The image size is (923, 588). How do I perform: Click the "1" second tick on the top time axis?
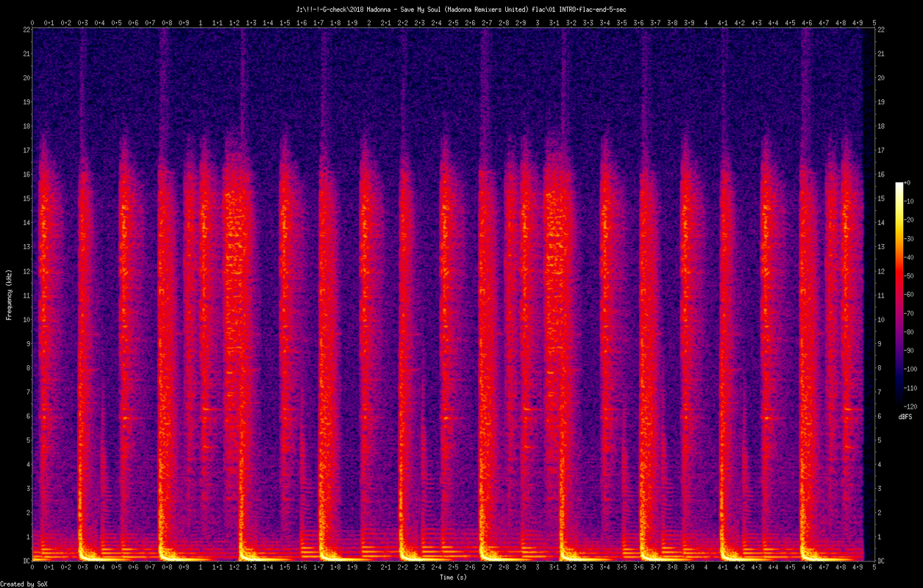point(200,23)
